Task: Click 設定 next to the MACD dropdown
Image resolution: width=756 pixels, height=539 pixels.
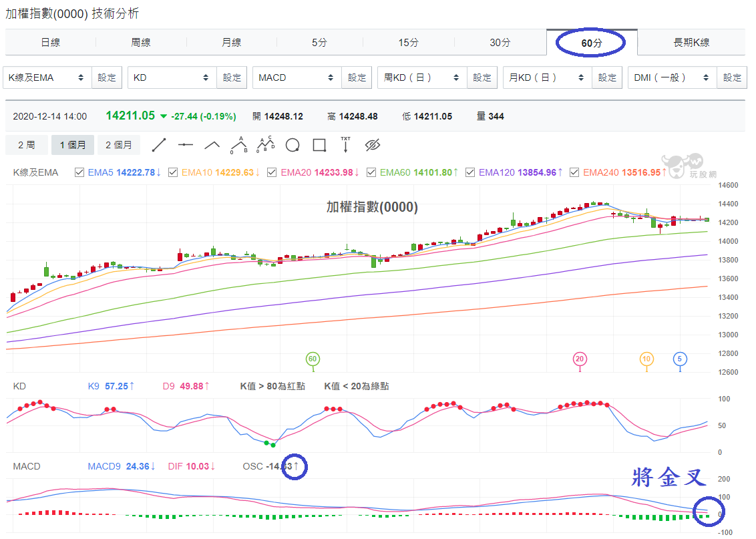Action: [357, 77]
